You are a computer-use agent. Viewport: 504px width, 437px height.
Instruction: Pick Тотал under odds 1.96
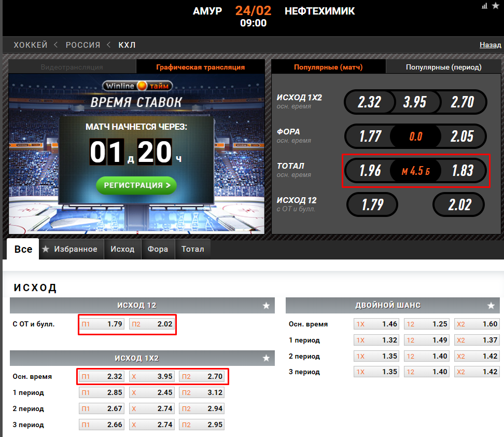(370, 171)
